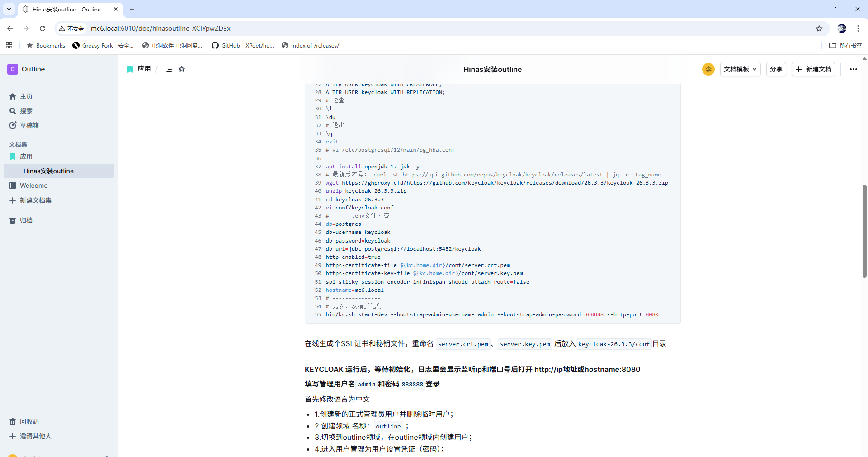Click code line db-url=jdbc:postgresql

click(403, 249)
